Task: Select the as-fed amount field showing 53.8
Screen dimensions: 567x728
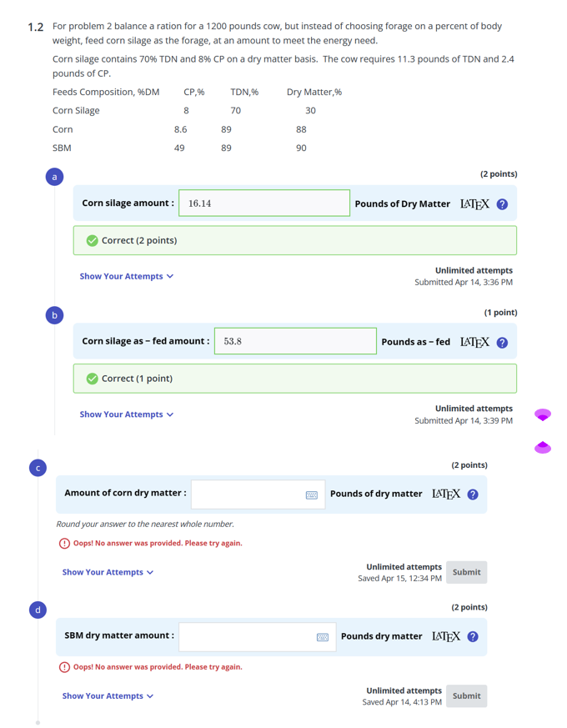Action: (x=294, y=340)
